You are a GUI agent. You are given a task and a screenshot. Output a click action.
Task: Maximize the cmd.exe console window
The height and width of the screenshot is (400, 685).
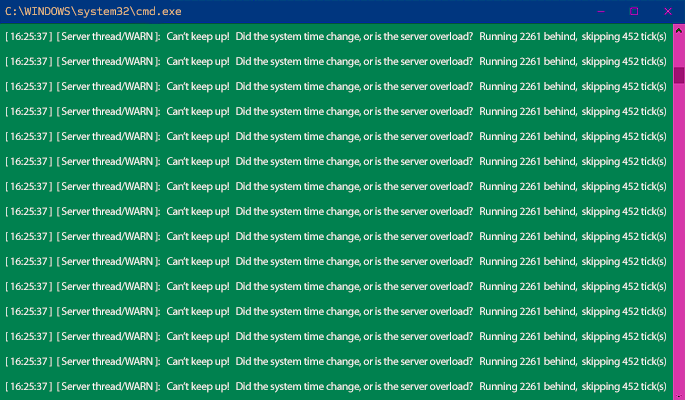coord(633,11)
